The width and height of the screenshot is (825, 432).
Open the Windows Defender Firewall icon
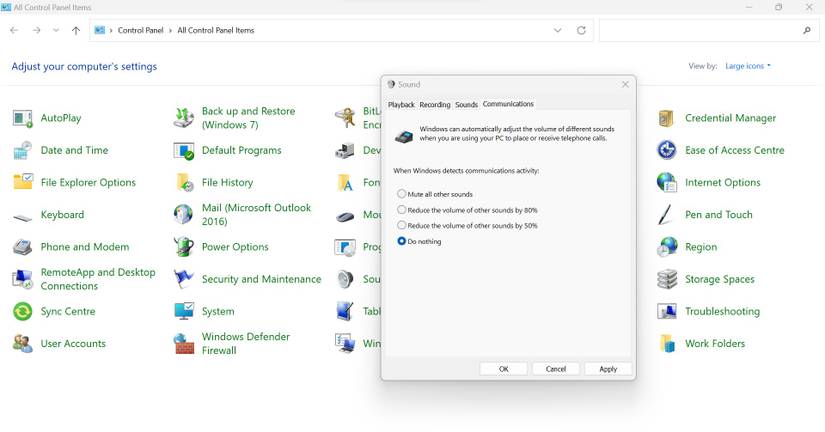pyautogui.click(x=184, y=344)
